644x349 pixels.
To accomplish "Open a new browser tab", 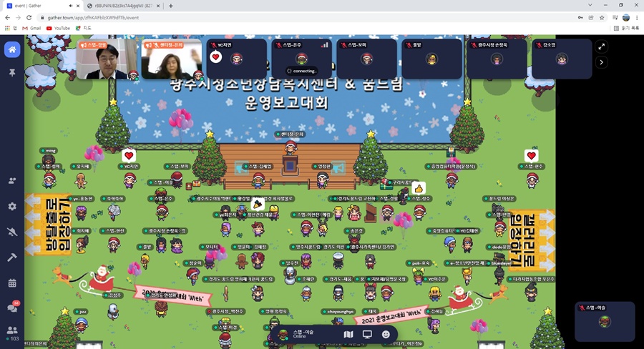I will (x=170, y=6).
